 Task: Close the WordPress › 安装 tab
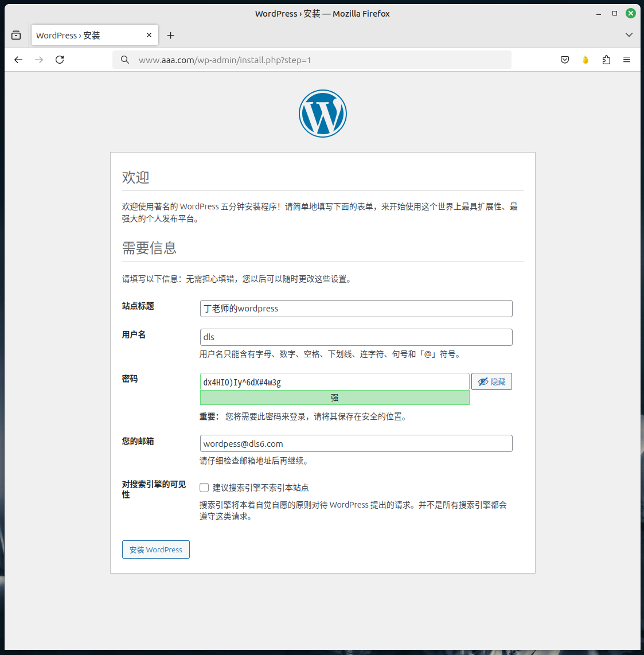149,35
